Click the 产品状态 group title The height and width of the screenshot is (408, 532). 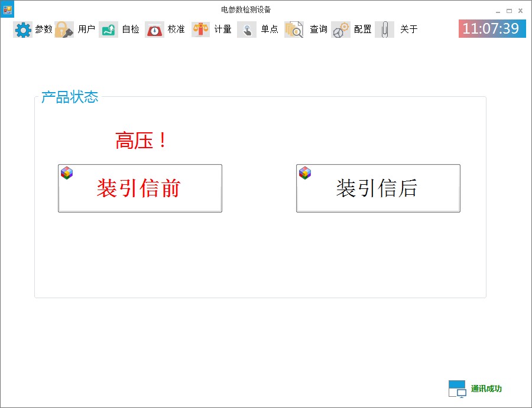click(70, 97)
